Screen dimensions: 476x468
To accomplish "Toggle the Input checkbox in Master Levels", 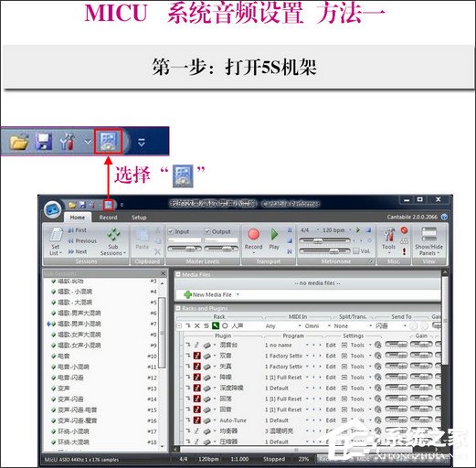I will [171, 231].
